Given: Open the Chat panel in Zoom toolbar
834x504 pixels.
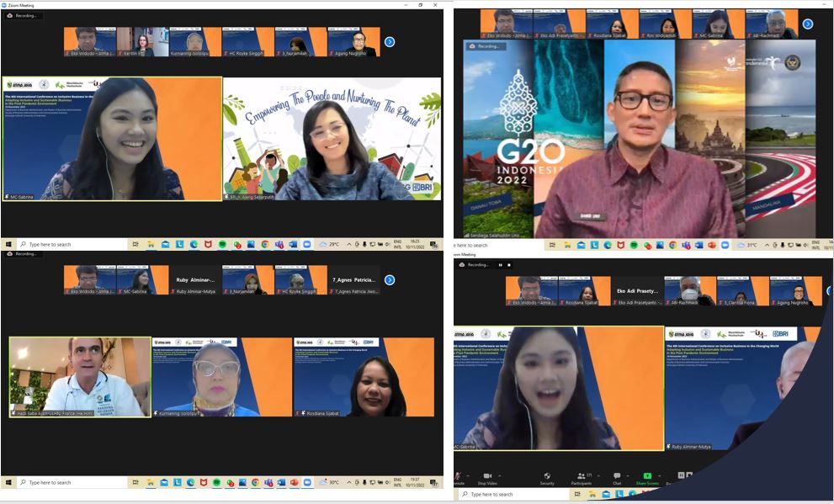Looking at the screenshot, I should (617, 479).
